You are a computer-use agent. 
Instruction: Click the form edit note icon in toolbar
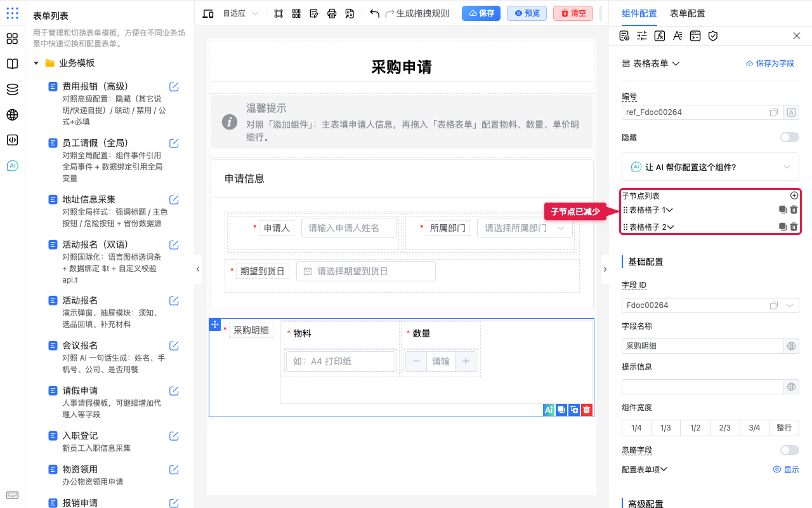(314, 13)
